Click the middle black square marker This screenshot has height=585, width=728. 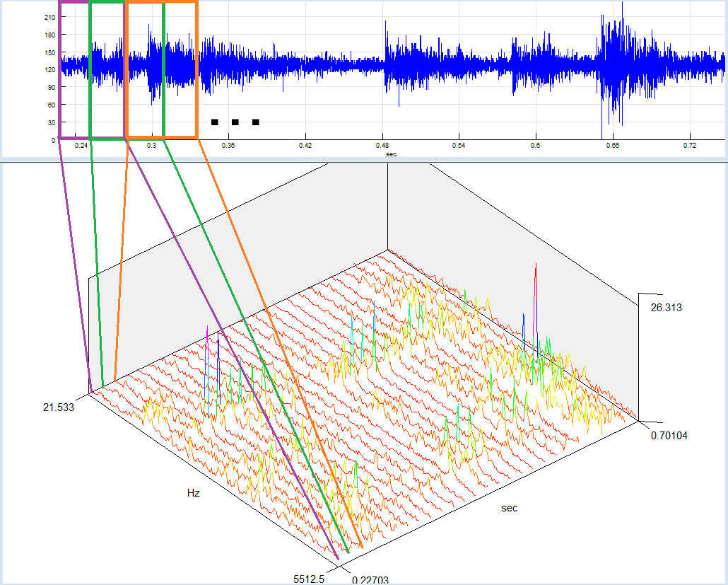235,122
